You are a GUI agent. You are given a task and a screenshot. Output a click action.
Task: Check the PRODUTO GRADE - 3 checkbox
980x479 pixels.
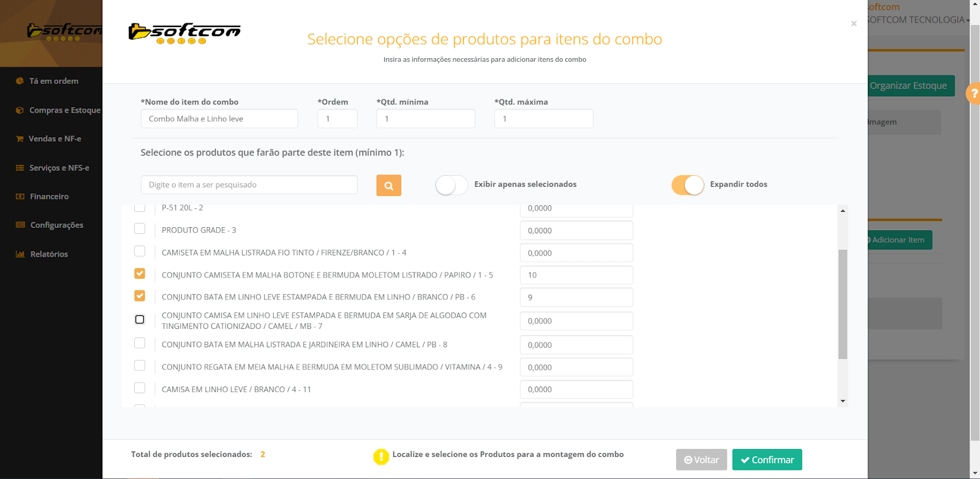click(x=140, y=229)
